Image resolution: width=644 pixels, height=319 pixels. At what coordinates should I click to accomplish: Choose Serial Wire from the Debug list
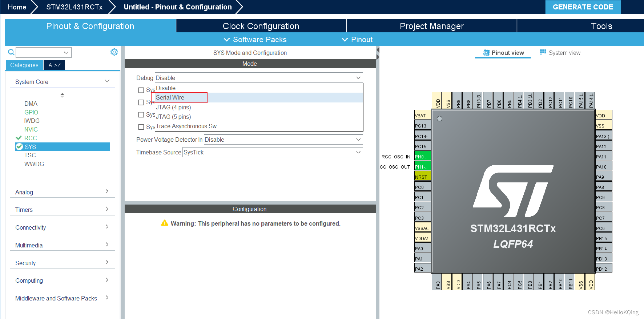pyautogui.click(x=259, y=97)
